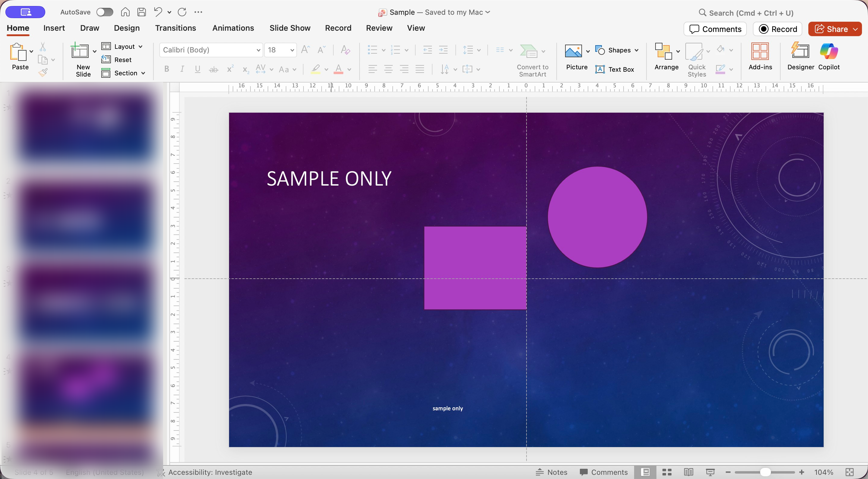Click the Comments button at top right
The height and width of the screenshot is (479, 868).
pyautogui.click(x=715, y=29)
